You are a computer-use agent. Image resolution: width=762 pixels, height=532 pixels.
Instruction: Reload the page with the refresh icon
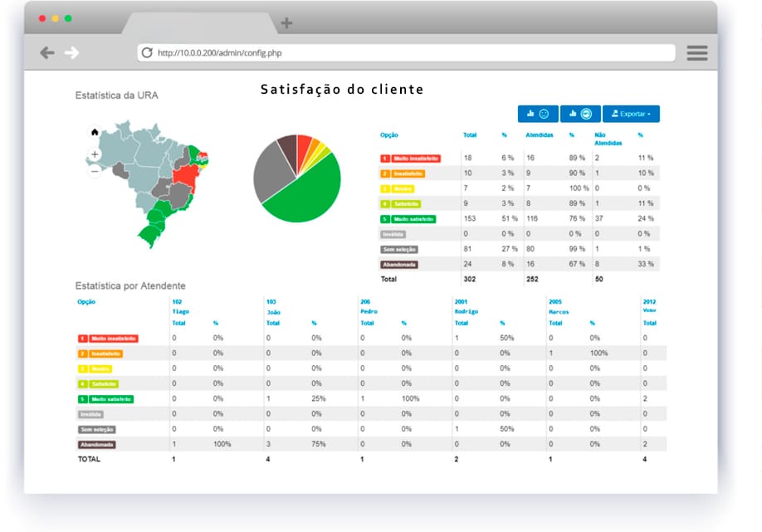[x=147, y=52]
